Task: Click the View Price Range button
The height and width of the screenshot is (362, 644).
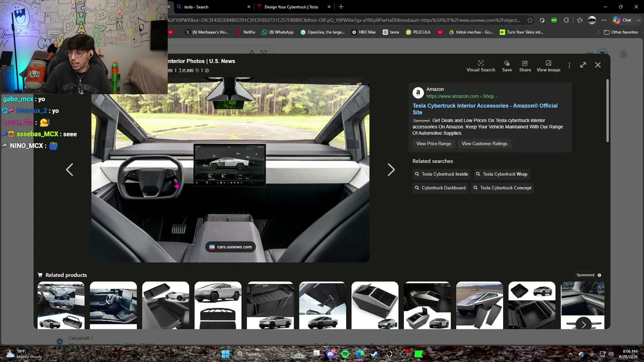Action: point(434,144)
